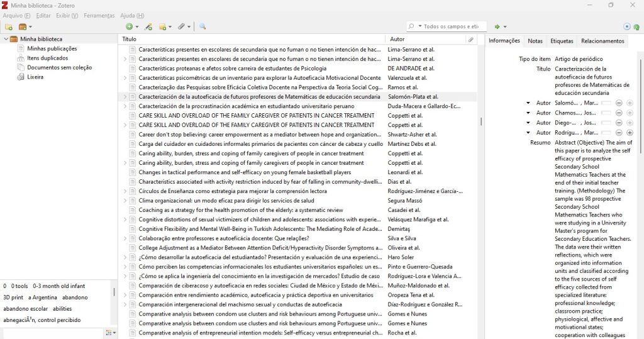This screenshot has width=644, height=339.
Task: Open creator type dropdown for Chamos…
Action: tap(528, 113)
